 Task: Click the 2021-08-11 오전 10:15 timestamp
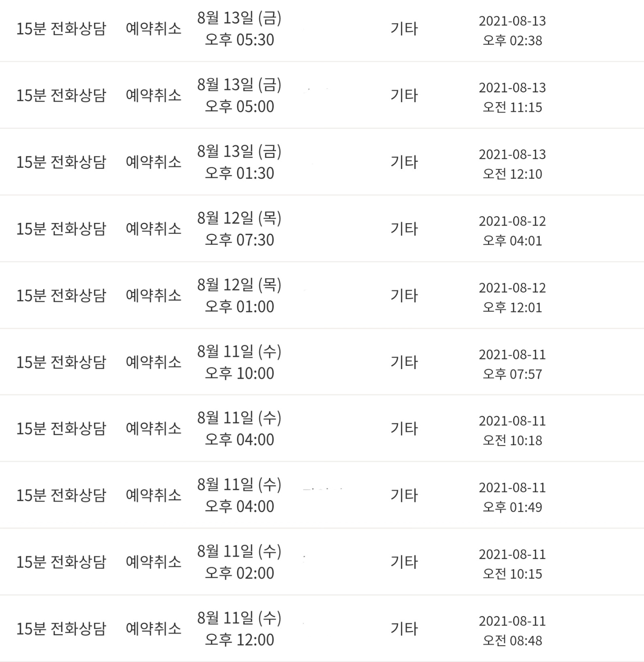click(512, 564)
